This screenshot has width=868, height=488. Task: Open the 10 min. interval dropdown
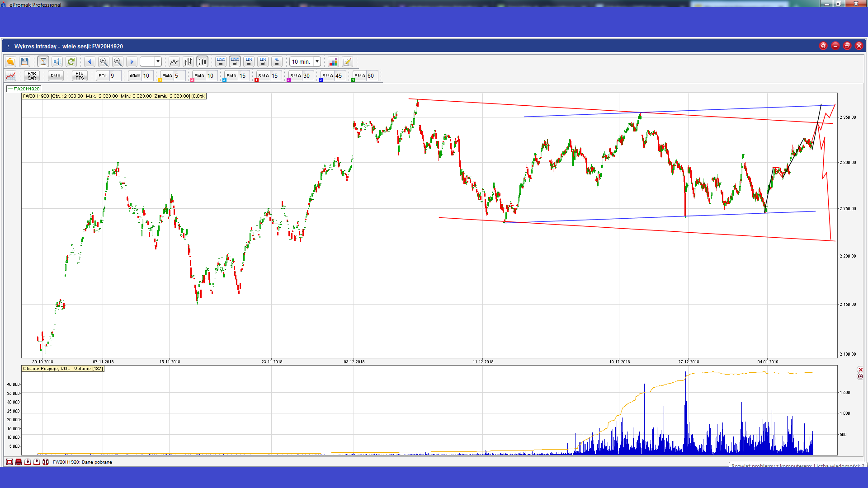[x=317, y=61]
